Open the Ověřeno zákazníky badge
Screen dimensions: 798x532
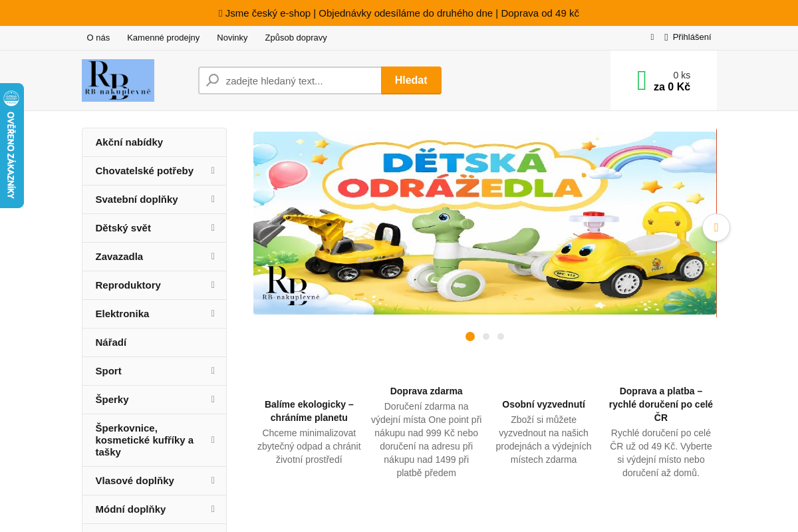click(x=11, y=146)
